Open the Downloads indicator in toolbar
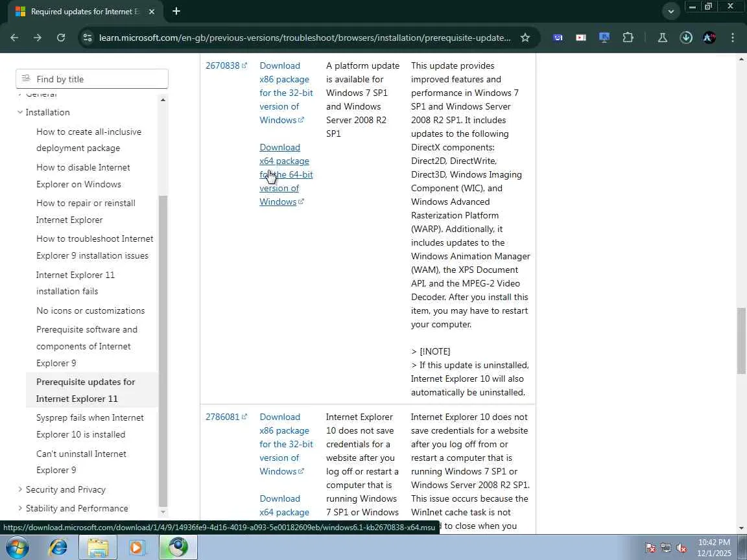747x560 pixels. [x=686, y=38]
